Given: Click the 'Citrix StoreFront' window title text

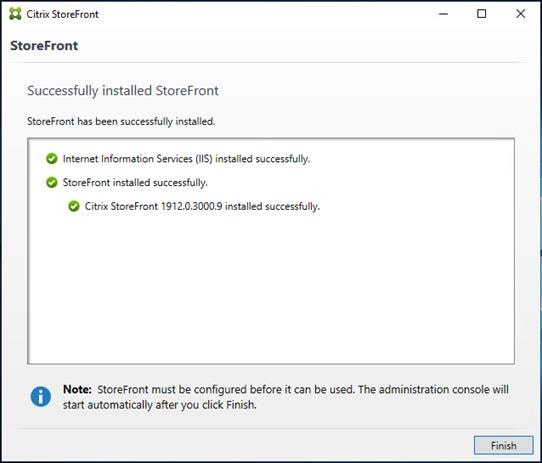Looking at the screenshot, I should [x=63, y=14].
